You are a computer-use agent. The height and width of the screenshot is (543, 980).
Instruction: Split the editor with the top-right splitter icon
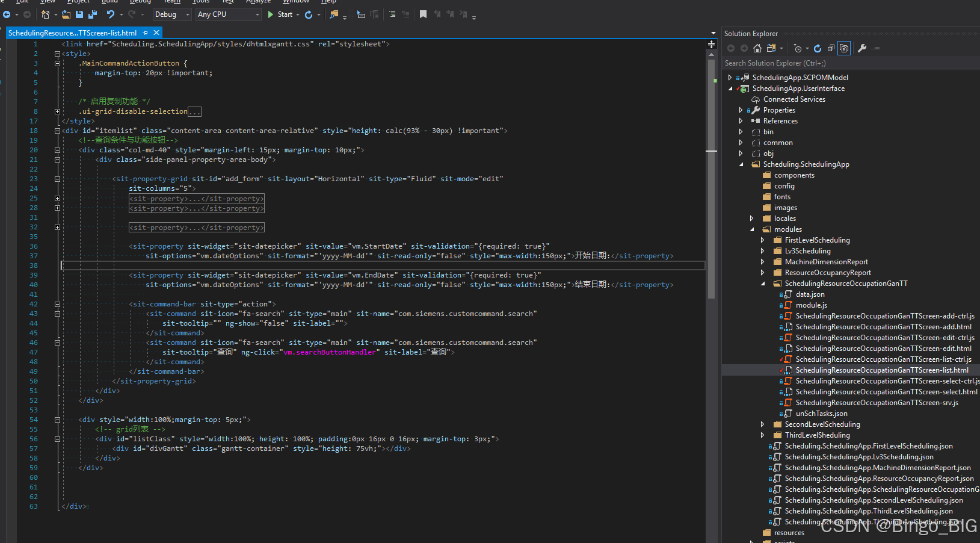click(711, 44)
